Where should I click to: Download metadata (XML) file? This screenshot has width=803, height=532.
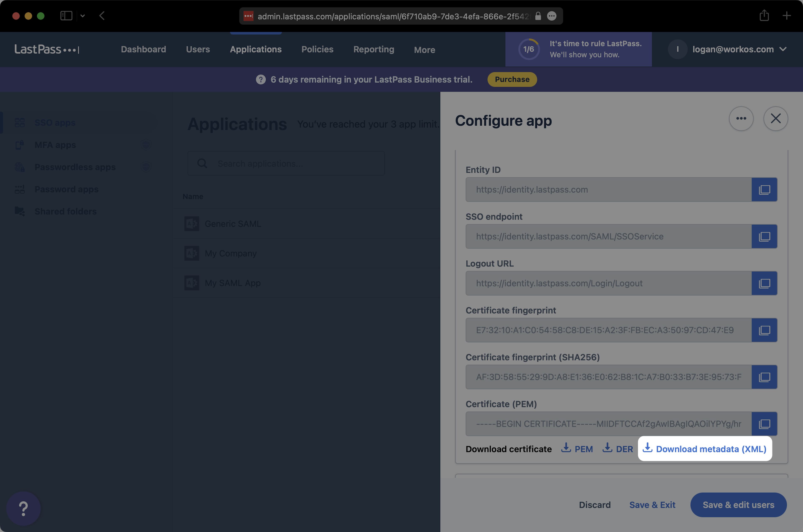(705, 449)
